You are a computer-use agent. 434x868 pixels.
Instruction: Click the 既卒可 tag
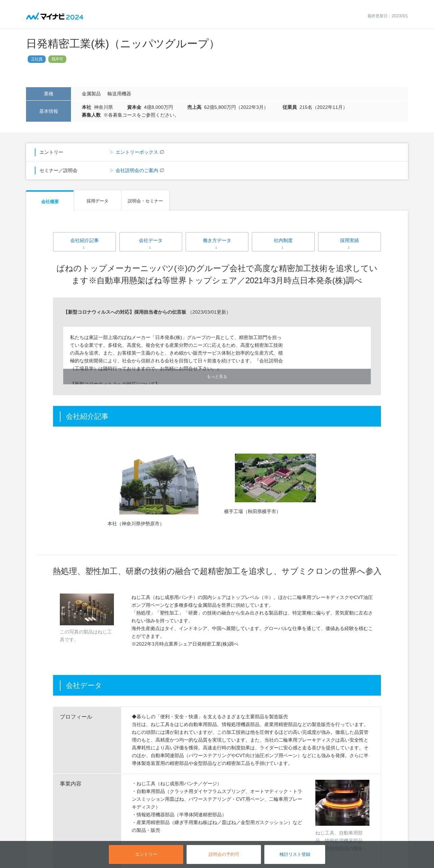[57, 59]
